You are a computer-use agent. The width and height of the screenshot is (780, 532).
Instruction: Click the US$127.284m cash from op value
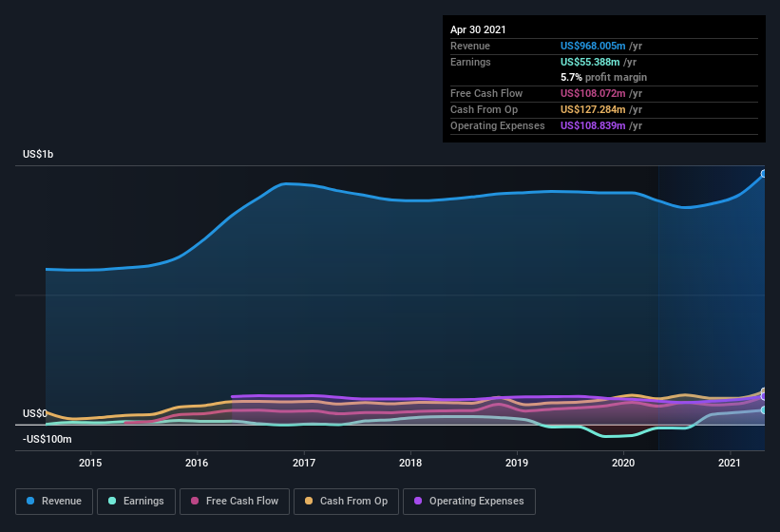click(x=593, y=109)
